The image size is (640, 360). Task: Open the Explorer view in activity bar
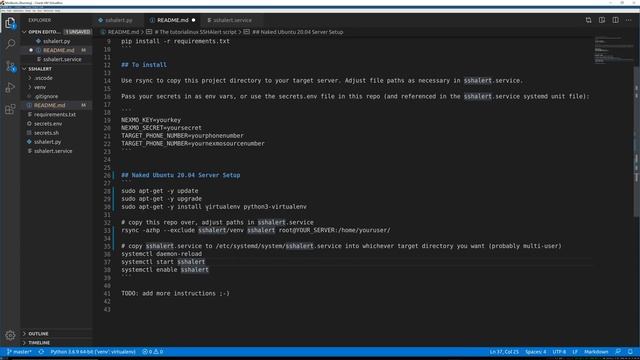coord(10,23)
